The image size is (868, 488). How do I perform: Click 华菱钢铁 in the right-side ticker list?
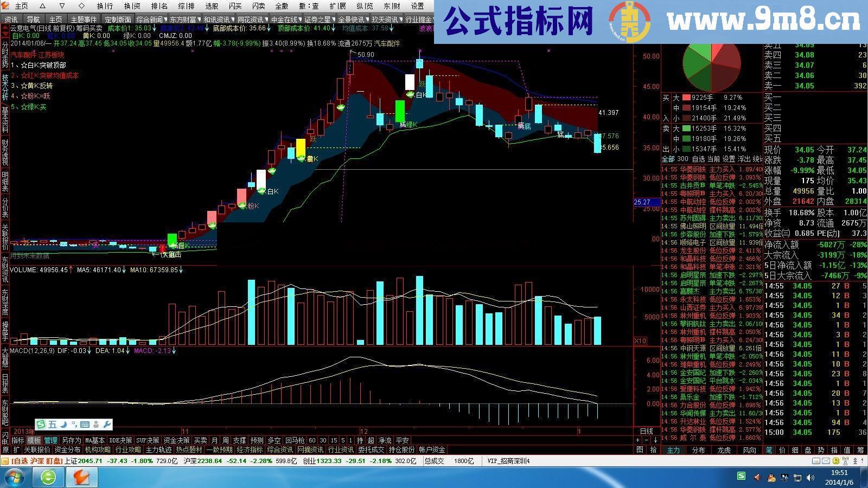click(694, 169)
